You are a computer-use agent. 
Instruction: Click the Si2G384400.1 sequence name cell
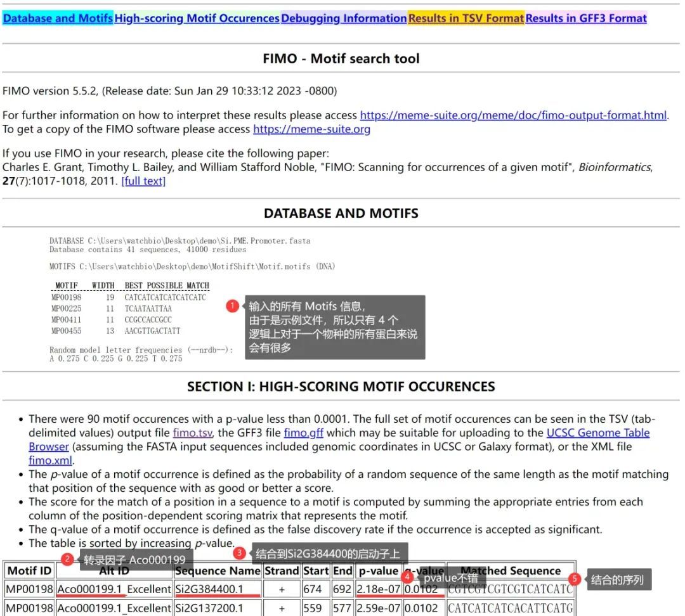tap(218, 589)
